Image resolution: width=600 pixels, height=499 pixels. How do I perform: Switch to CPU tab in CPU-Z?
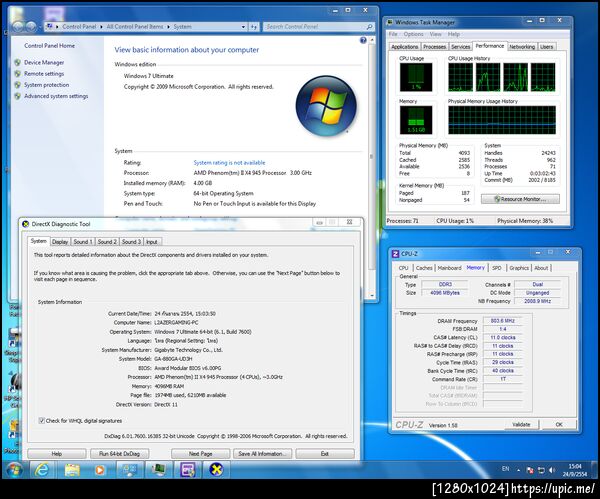coord(403,268)
